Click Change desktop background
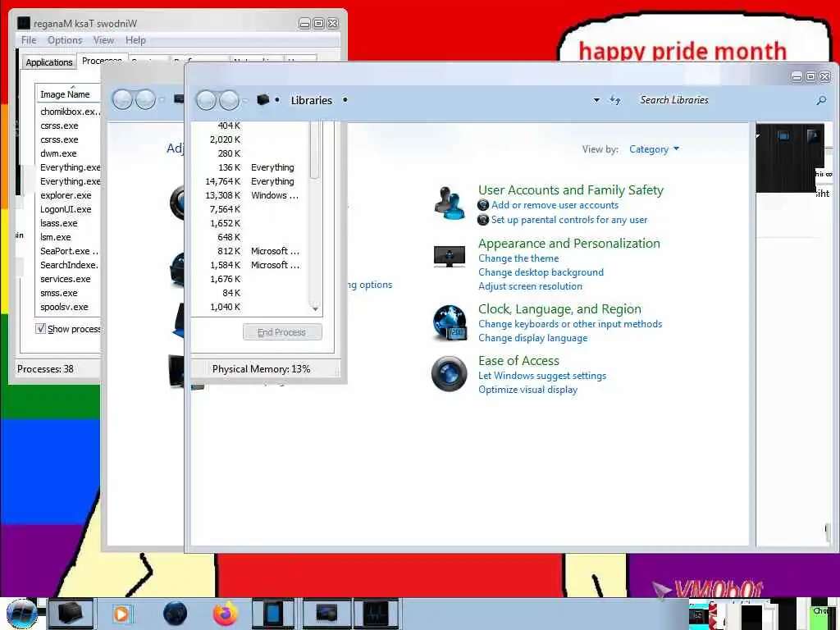 pos(541,272)
